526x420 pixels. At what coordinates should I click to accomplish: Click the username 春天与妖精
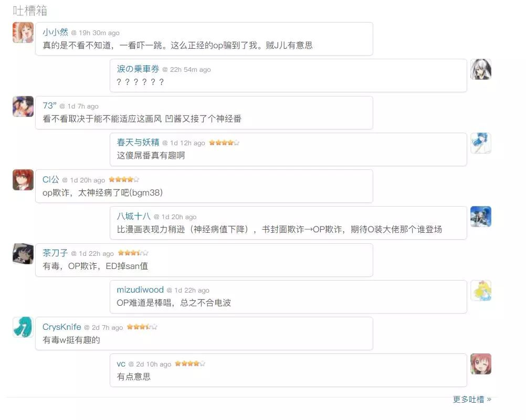pyautogui.click(x=138, y=143)
